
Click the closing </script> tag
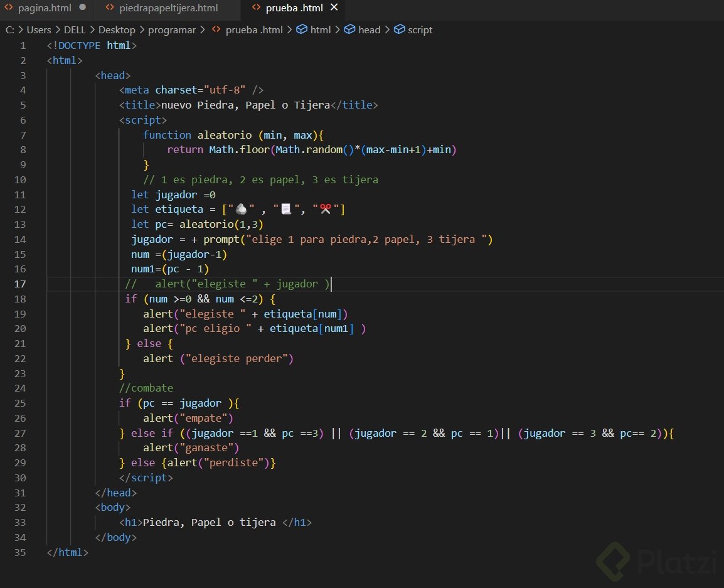146,478
